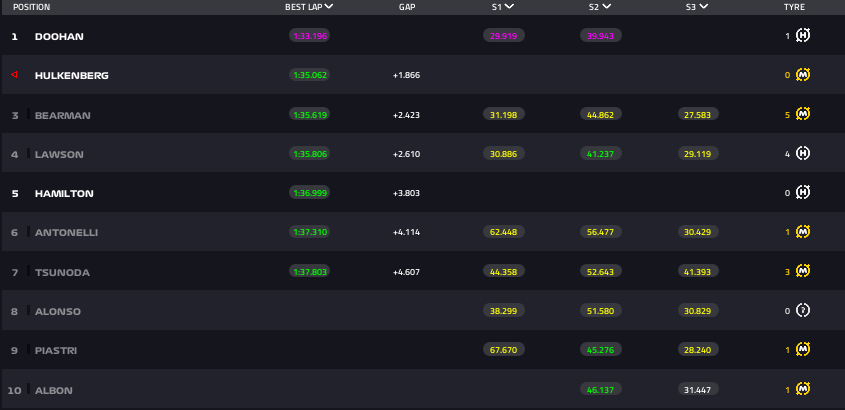
Task: Click Albon's medium tyre icon
Action: tap(802, 390)
